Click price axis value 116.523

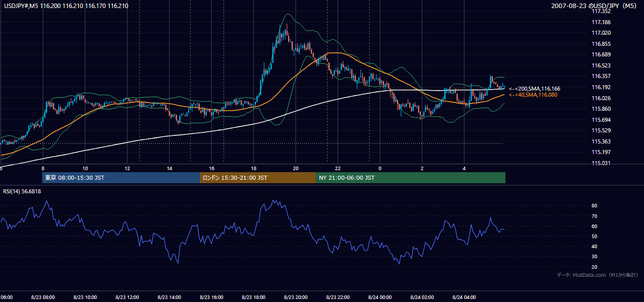pyautogui.click(x=600, y=66)
